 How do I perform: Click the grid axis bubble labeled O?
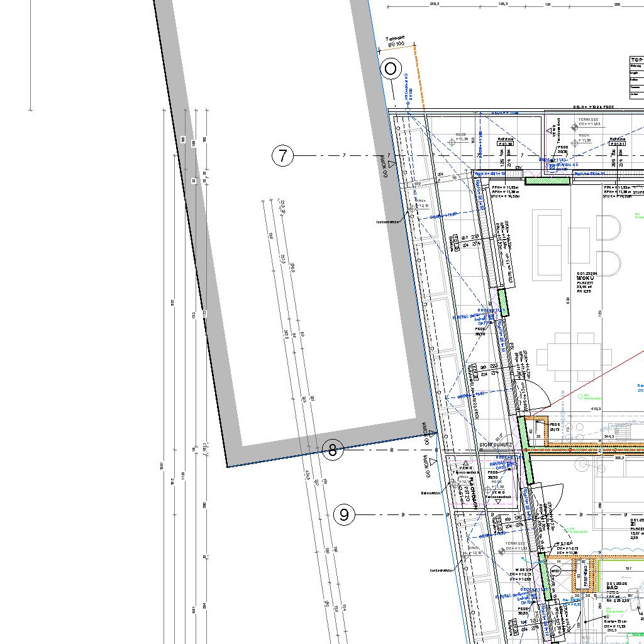coord(391,69)
